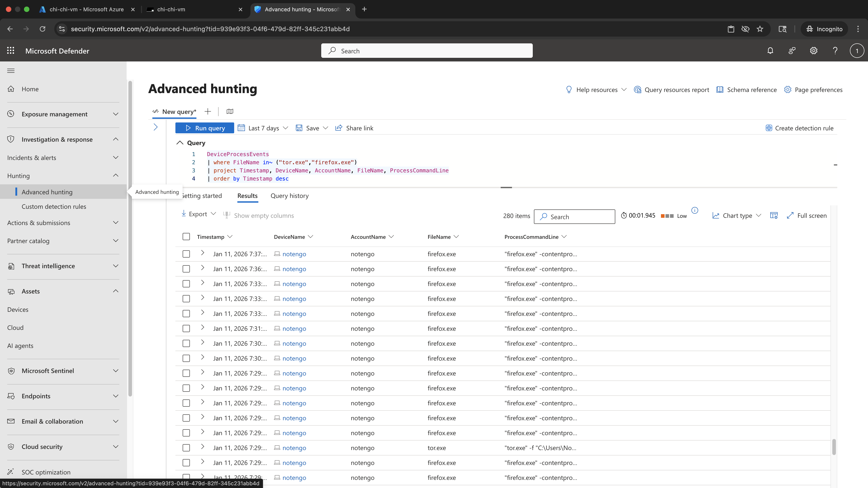Image resolution: width=868 pixels, height=488 pixels.
Task: Bookmark this page with the star icon
Action: [x=760, y=29]
